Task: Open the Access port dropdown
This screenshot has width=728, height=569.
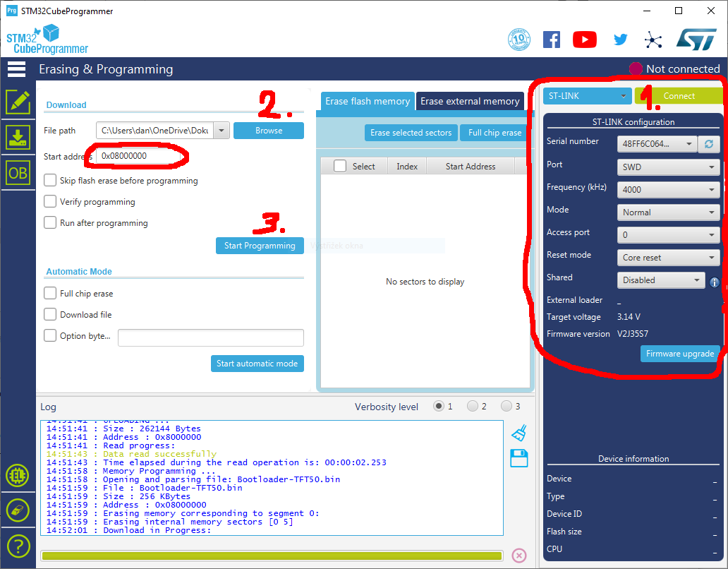Action: tap(668, 234)
